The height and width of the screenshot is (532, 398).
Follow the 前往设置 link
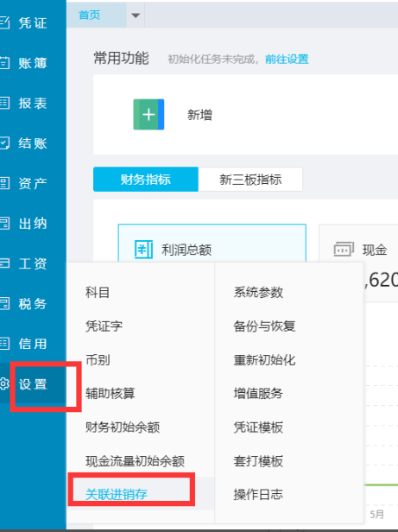pos(287,59)
